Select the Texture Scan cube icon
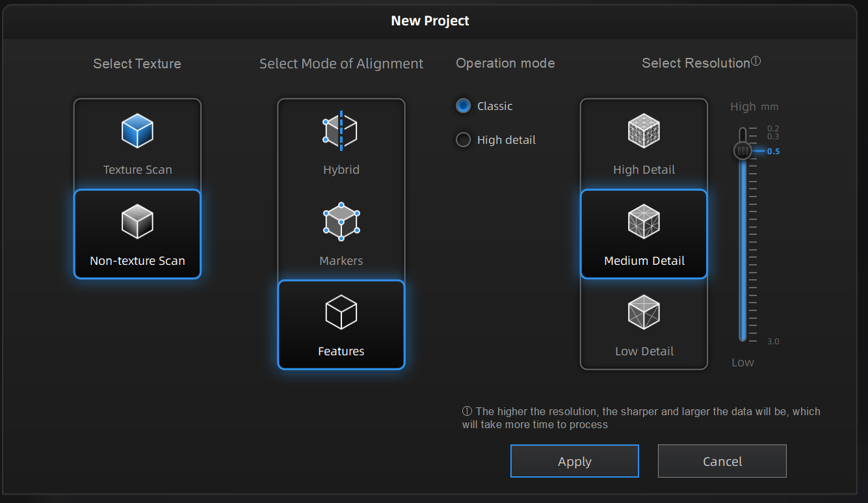 (137, 131)
